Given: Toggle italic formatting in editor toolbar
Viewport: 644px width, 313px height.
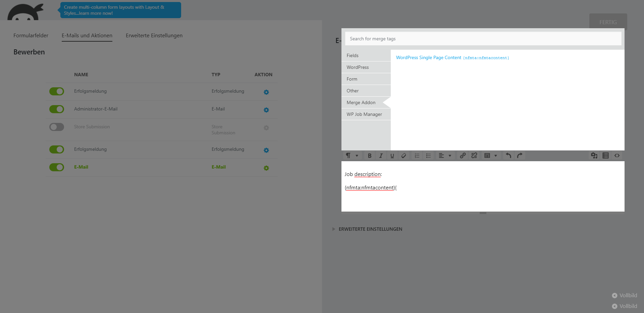Looking at the screenshot, I should pos(381,155).
